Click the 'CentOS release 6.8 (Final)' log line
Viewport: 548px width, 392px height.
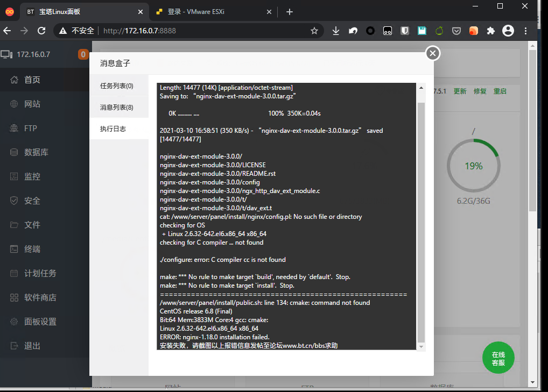[x=196, y=311]
